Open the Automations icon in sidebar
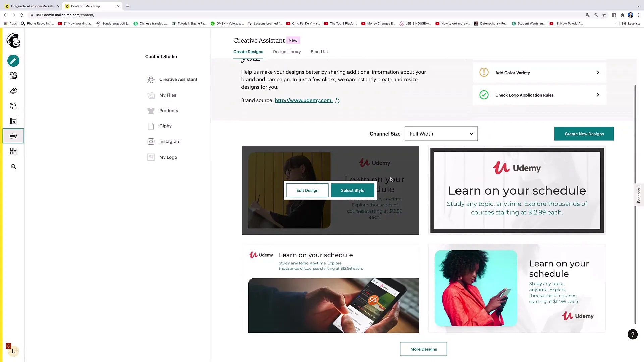Image resolution: width=644 pixels, height=362 pixels. point(13,106)
